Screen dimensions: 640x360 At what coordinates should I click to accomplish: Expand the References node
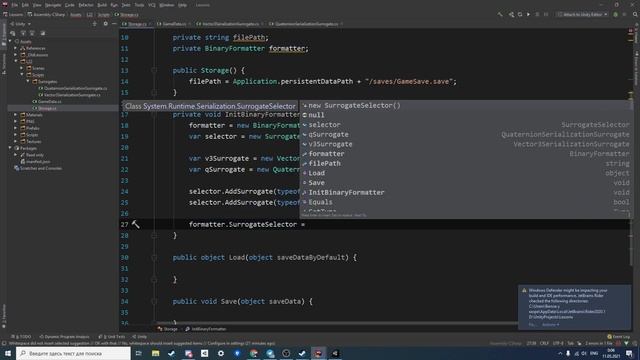tap(16, 48)
